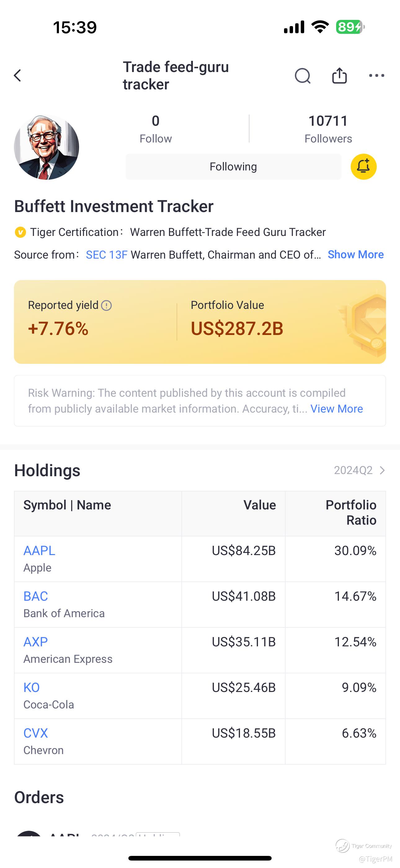Viewport: 400px width, 868px height.
Task: Expand risk warning with View More
Action: tap(336, 409)
